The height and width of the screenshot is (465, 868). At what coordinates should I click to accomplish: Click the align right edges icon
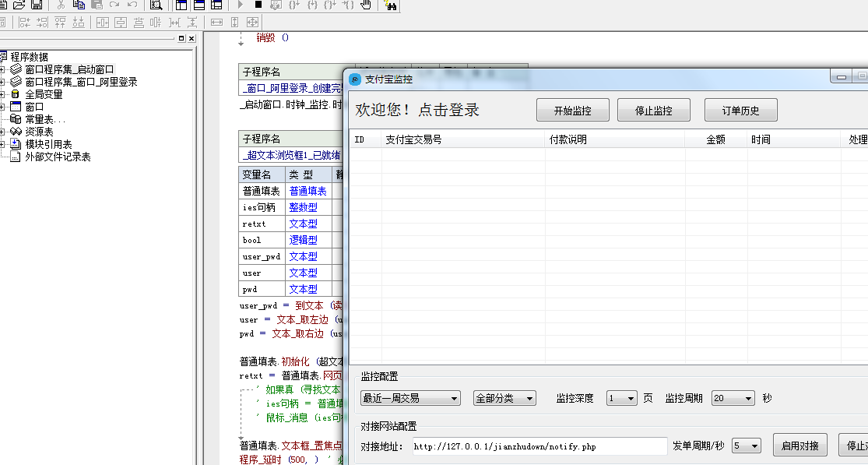43,22
